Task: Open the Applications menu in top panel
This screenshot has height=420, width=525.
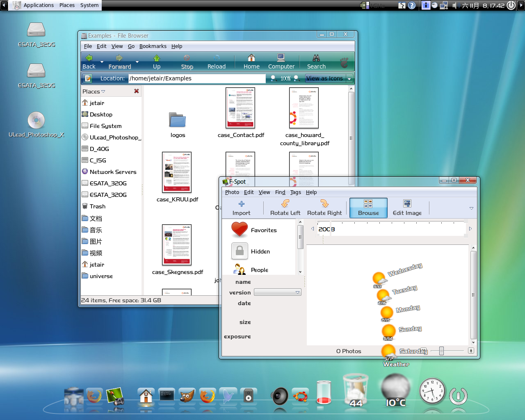Action: (x=39, y=5)
